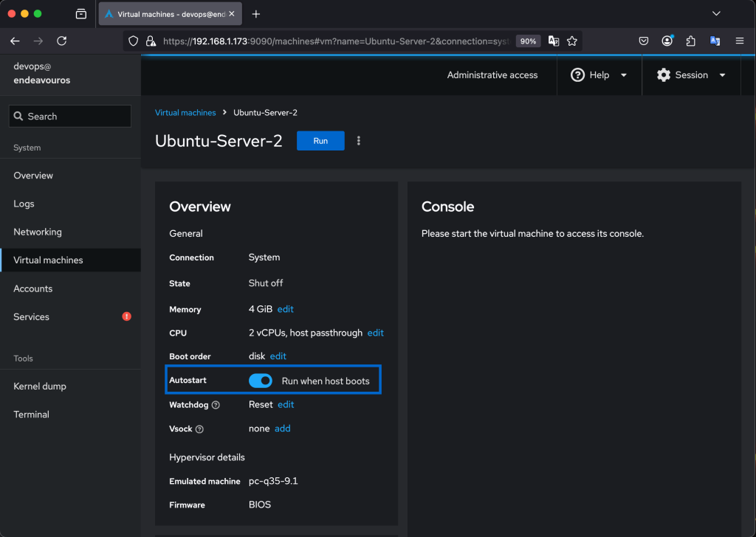
Task: Open Terminal from the Tools section
Action: [32, 415]
